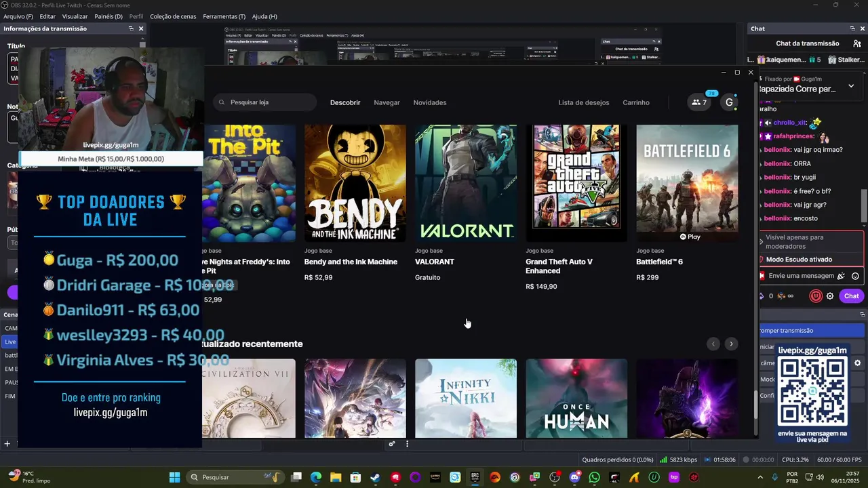The image size is (868, 488).
Task: Open the Lista de desejos link
Action: (584, 102)
